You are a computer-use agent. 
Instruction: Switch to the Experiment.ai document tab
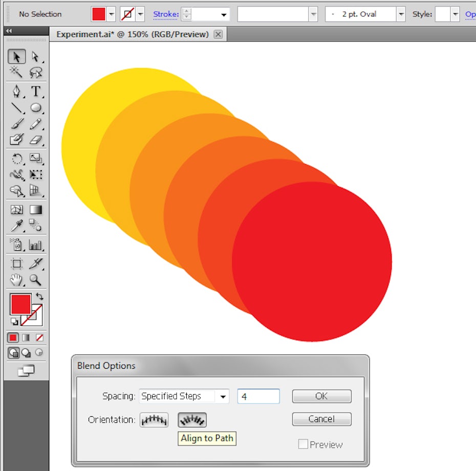(133, 34)
